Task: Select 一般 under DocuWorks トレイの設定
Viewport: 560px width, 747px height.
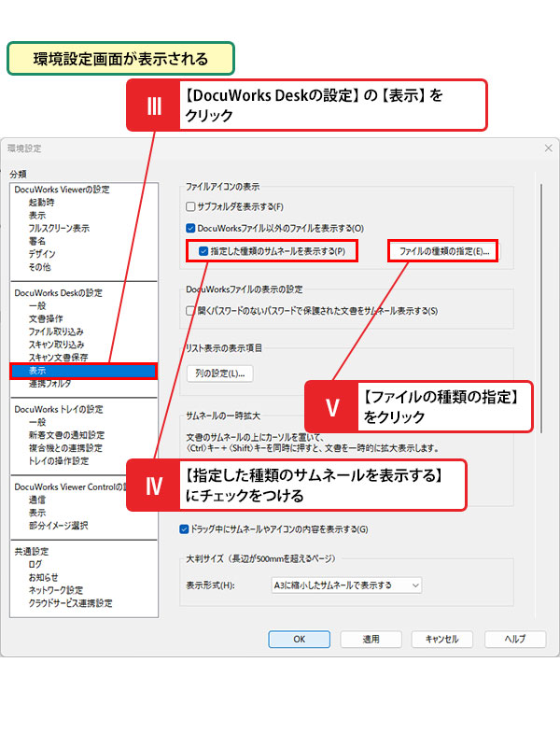Action: click(x=37, y=422)
